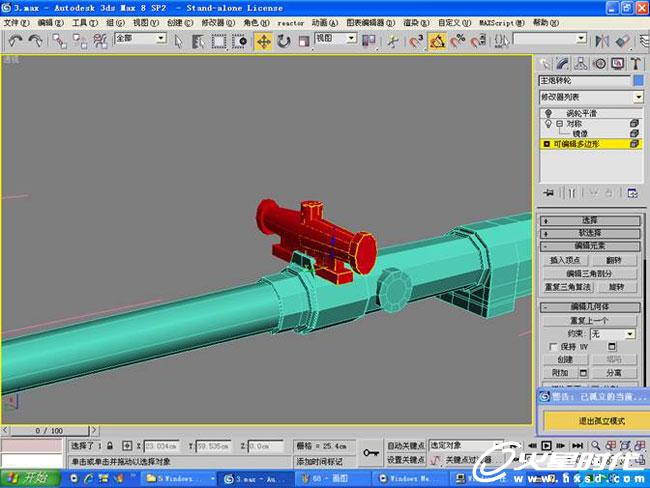
Task: Activate Select and Scale tool
Action: 304,41
